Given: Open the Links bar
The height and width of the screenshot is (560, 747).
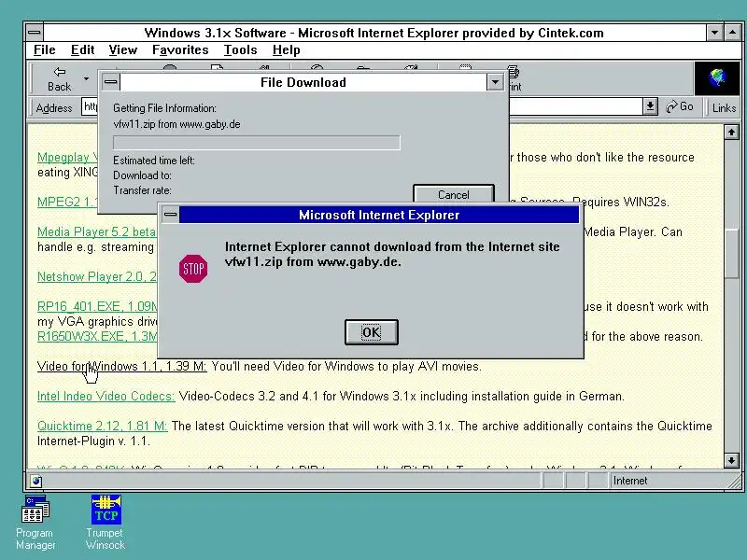Looking at the screenshot, I should tap(724, 107).
